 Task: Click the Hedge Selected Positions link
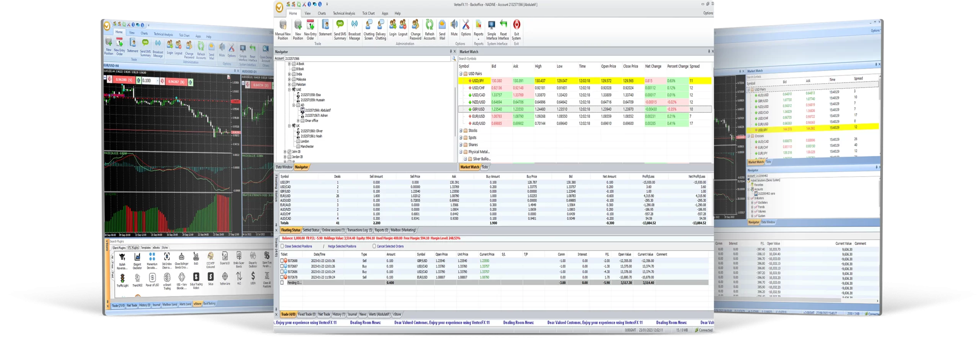pos(342,246)
